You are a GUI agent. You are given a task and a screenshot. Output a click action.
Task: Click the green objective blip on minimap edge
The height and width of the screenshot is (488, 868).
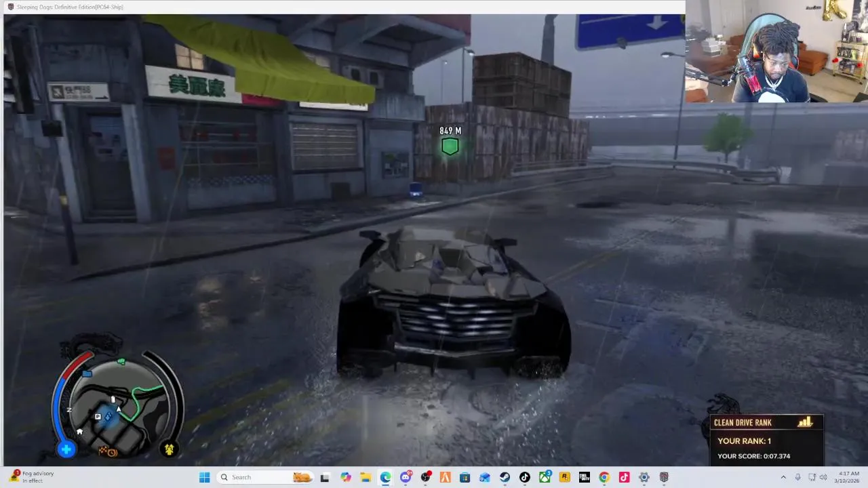coord(121,362)
